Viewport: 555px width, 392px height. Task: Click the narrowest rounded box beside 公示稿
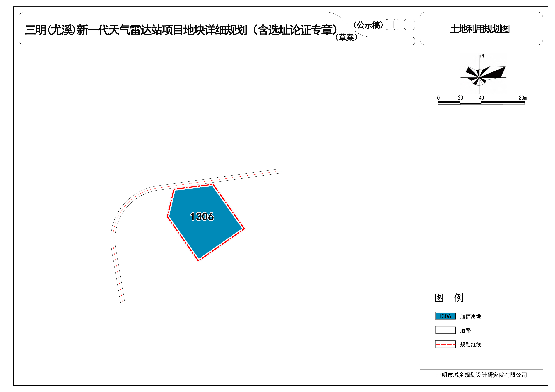(x=387, y=24)
